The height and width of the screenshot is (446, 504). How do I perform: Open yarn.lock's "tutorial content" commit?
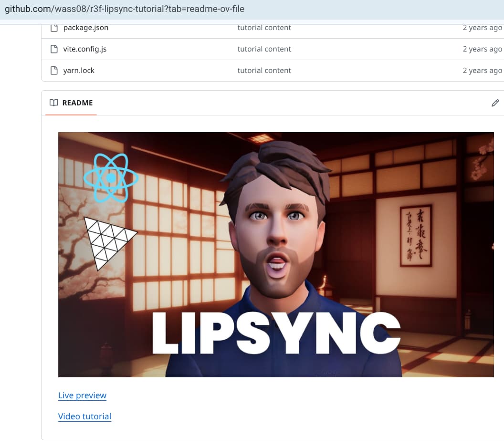pyautogui.click(x=264, y=71)
